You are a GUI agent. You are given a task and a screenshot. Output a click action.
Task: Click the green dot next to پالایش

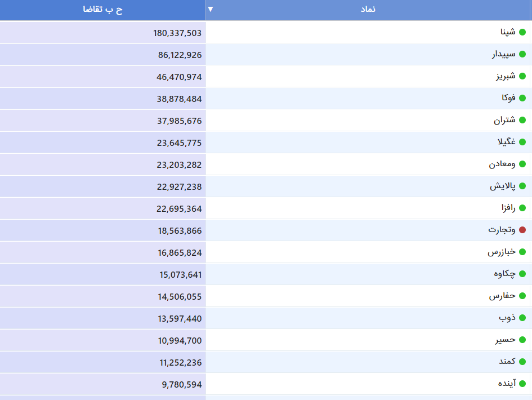point(522,186)
